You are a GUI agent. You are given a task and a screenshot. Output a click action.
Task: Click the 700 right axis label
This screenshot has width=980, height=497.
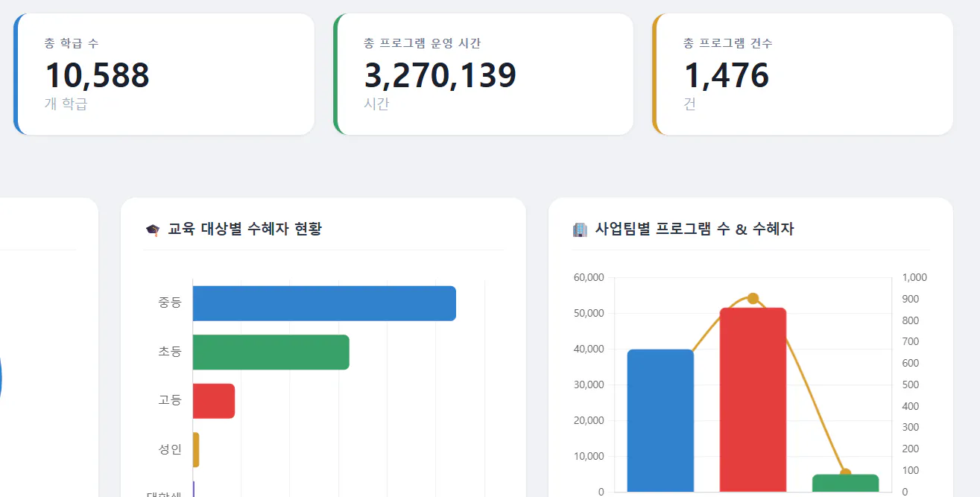pyautogui.click(x=911, y=341)
